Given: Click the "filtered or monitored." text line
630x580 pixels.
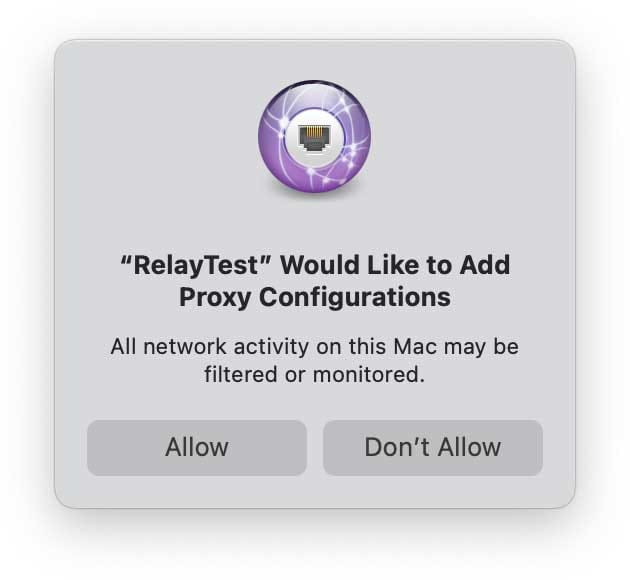Looking at the screenshot, I should tap(315, 374).
